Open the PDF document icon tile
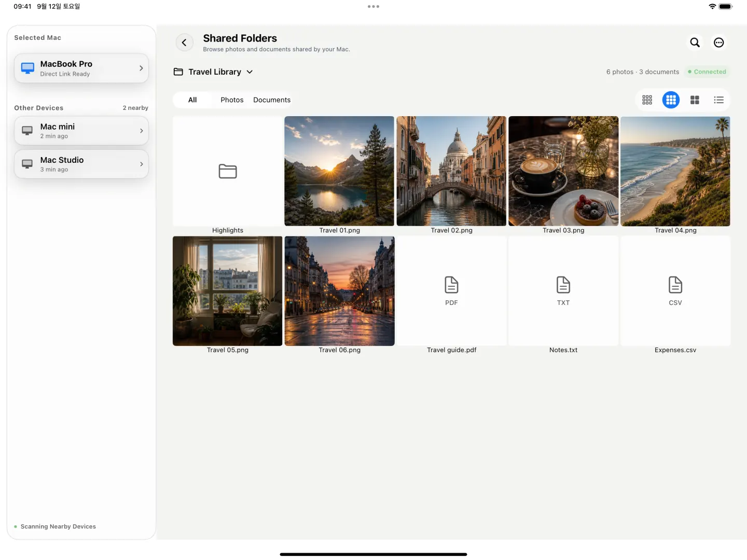 click(x=451, y=291)
